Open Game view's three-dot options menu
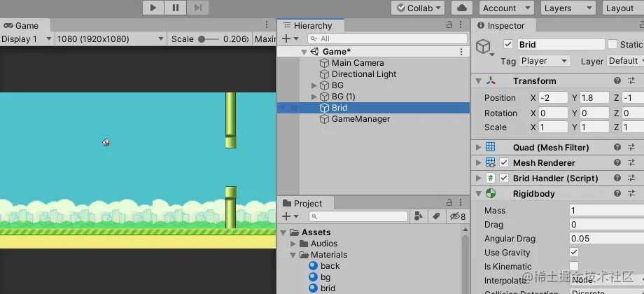 click(x=267, y=25)
